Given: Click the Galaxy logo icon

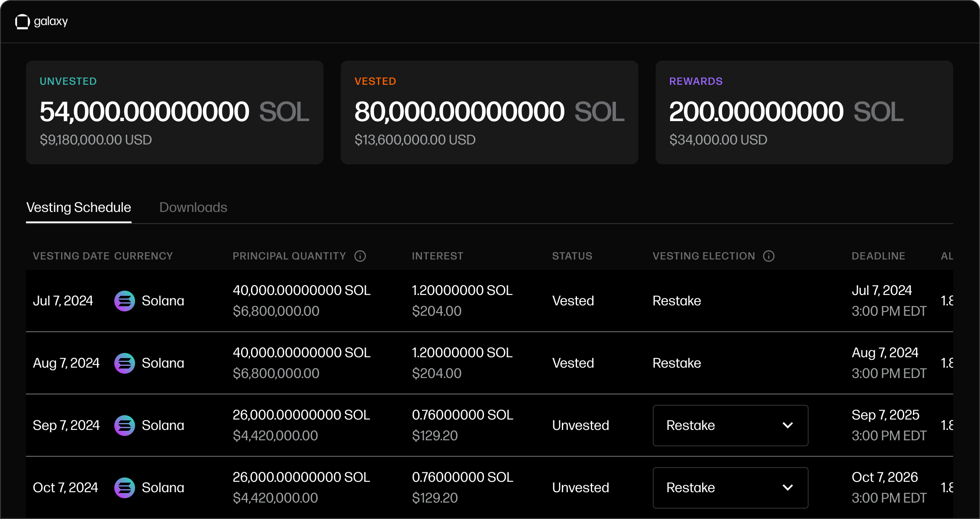Looking at the screenshot, I should pyautogui.click(x=22, y=22).
